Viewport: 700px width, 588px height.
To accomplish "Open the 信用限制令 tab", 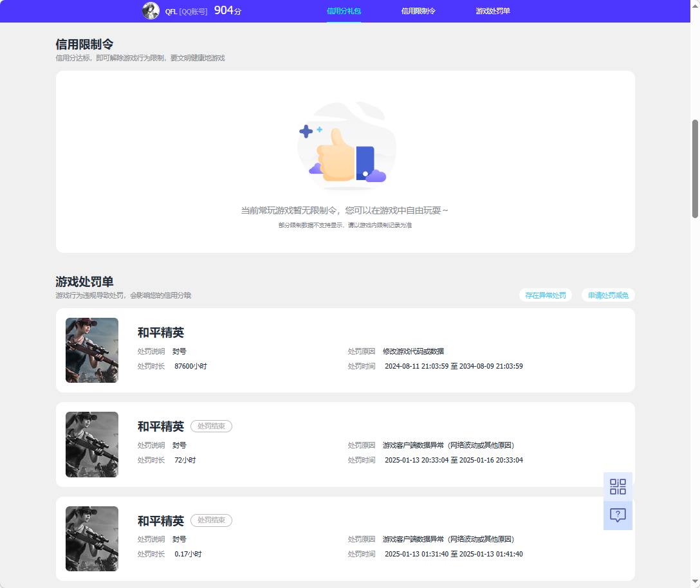I will pyautogui.click(x=418, y=11).
